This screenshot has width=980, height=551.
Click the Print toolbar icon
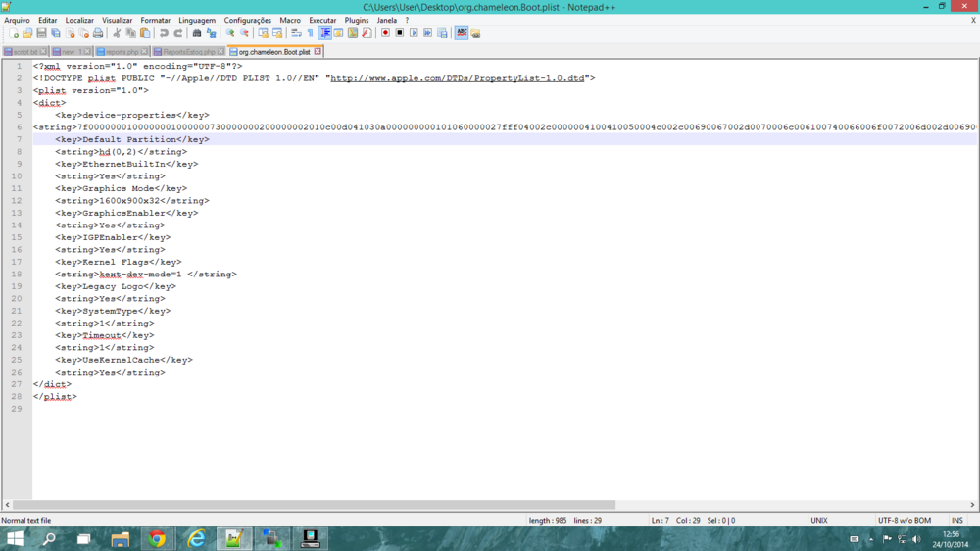[98, 33]
